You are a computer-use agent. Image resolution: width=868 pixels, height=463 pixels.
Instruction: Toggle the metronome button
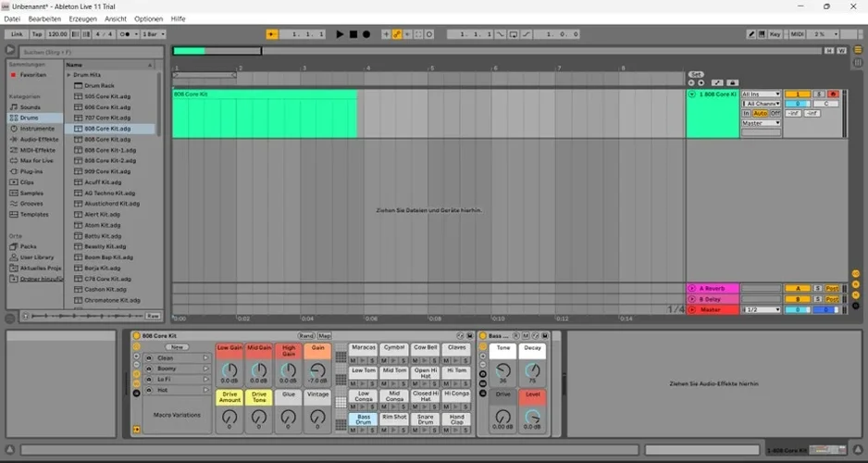(x=126, y=34)
